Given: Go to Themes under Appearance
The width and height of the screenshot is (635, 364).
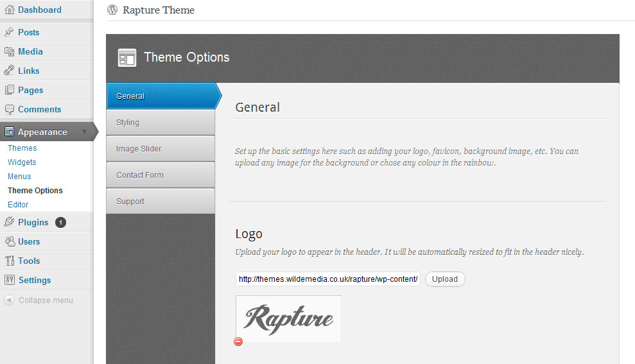Looking at the screenshot, I should pyautogui.click(x=22, y=148).
